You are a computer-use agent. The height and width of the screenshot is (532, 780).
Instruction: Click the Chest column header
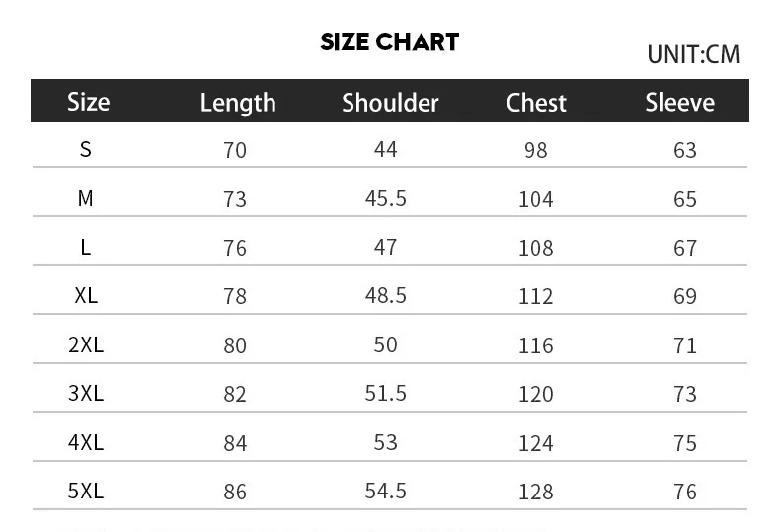coord(536,103)
